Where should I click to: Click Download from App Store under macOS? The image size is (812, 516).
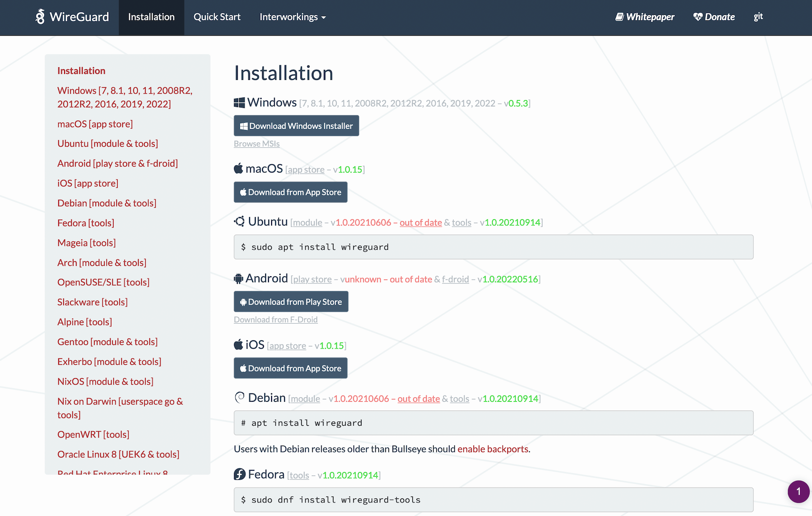291,192
